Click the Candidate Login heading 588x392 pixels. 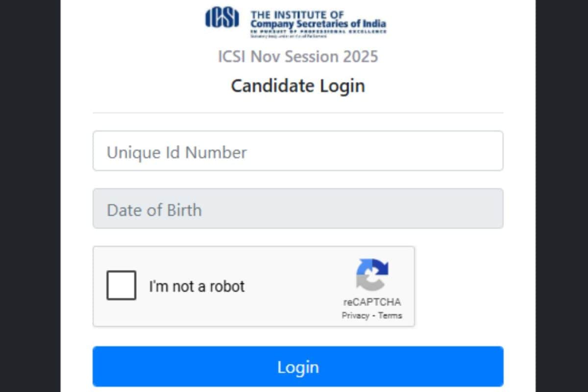pos(297,86)
